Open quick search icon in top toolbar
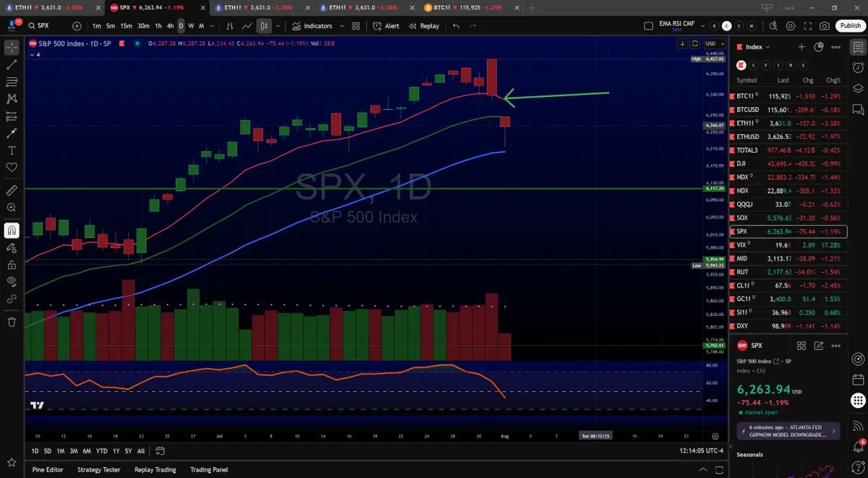 [x=772, y=26]
